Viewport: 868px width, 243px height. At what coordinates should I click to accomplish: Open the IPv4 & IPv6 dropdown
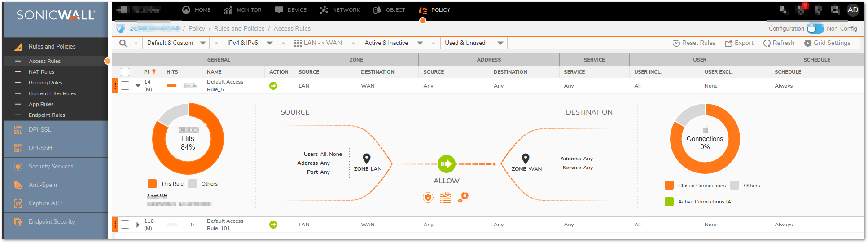[250, 43]
